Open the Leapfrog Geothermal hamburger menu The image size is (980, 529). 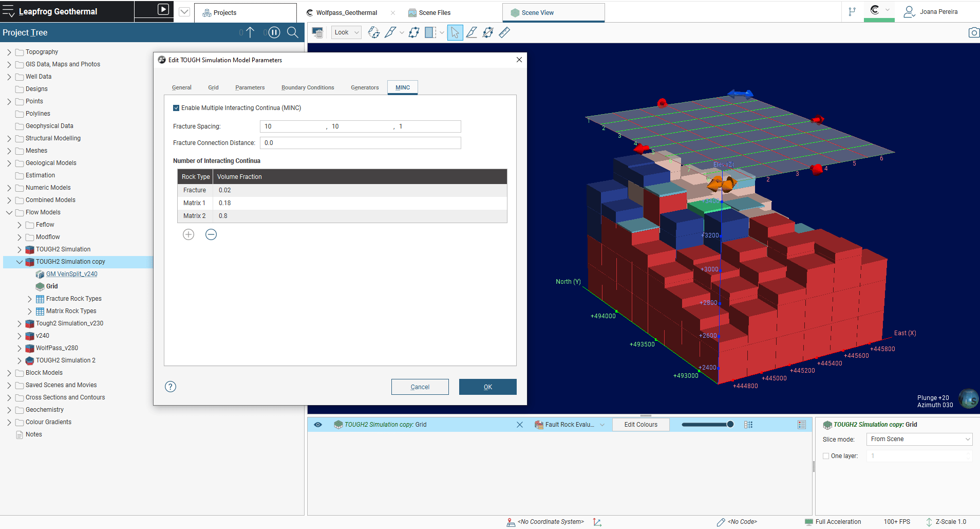click(9, 11)
